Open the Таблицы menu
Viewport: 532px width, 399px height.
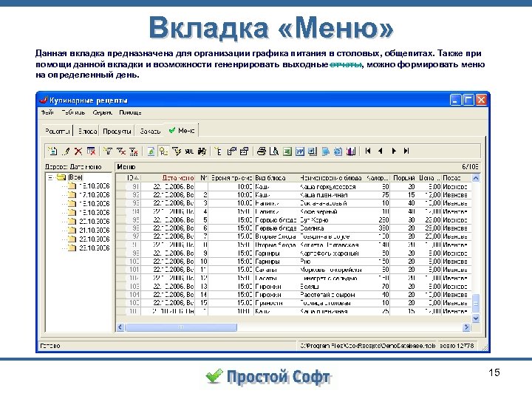pos(73,112)
